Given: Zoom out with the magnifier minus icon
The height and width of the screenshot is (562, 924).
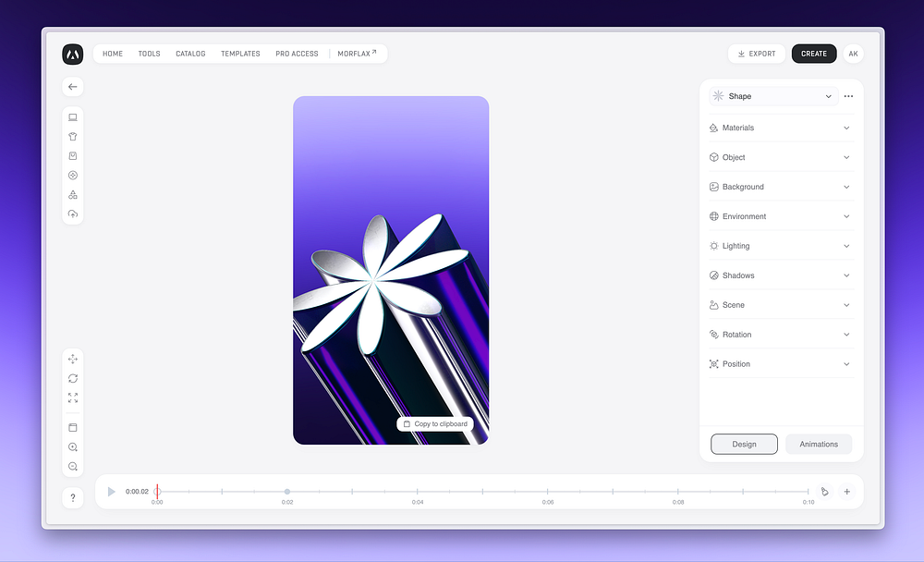Looking at the screenshot, I should point(72,467).
